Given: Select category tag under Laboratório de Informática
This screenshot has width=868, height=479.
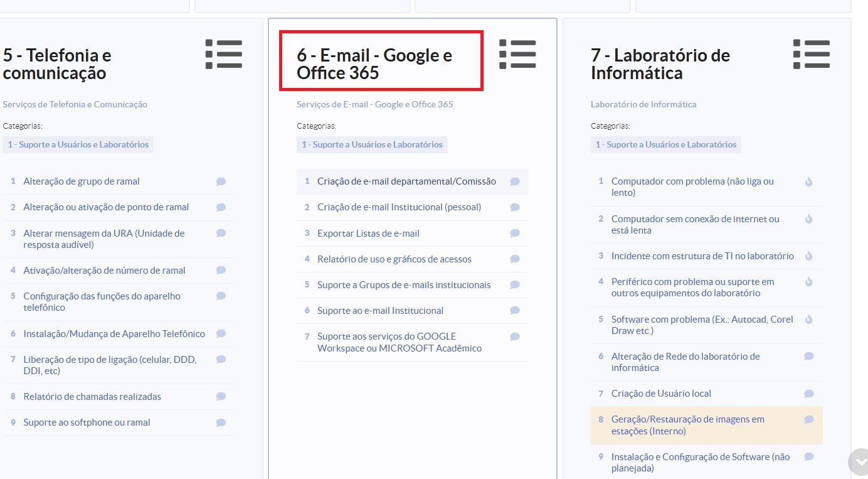Looking at the screenshot, I should pos(665,144).
